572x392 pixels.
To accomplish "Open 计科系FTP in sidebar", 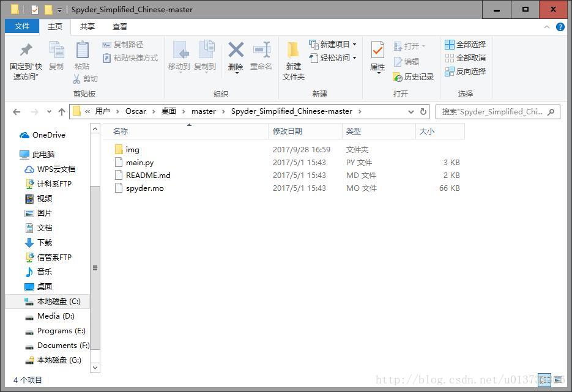I will [48, 184].
